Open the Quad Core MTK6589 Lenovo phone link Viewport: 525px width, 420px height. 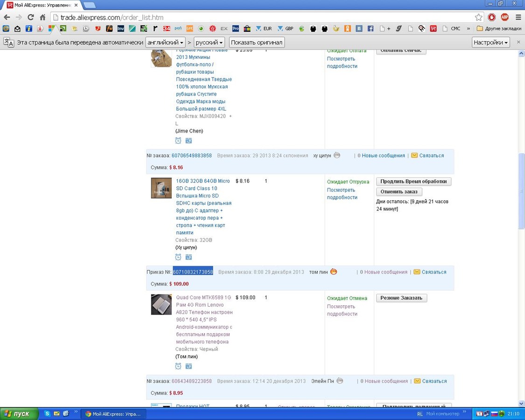point(204,320)
